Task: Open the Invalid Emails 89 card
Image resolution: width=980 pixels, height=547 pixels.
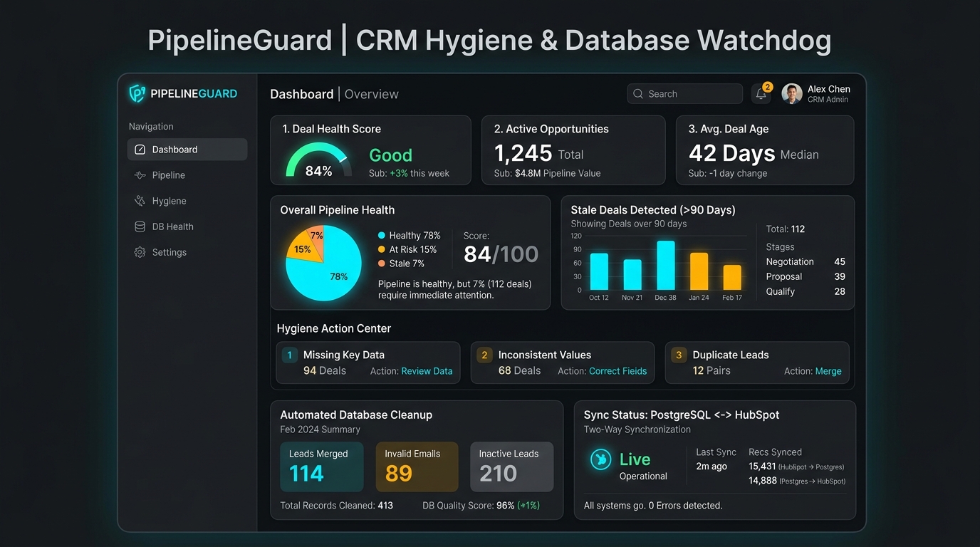Action: point(417,467)
